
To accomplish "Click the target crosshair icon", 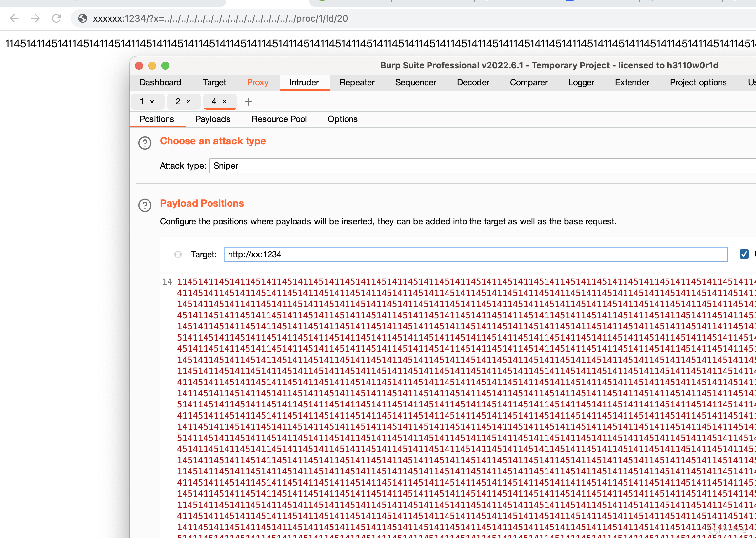I will 178,255.
